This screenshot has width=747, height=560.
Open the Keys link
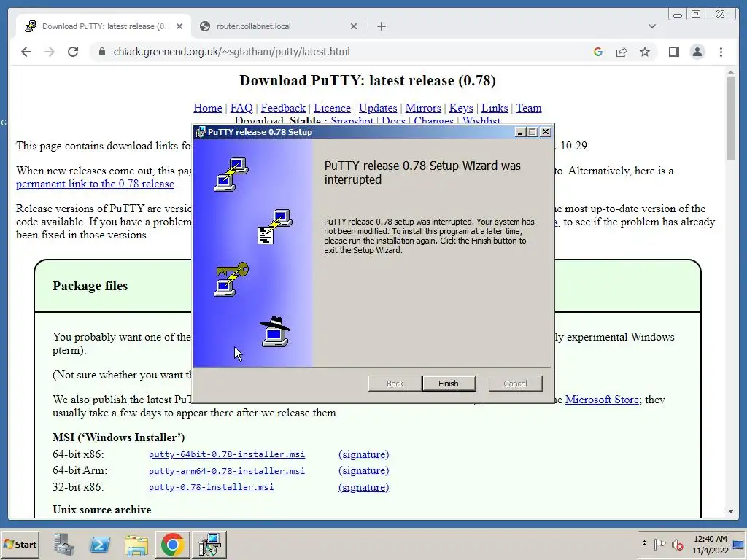pos(461,108)
